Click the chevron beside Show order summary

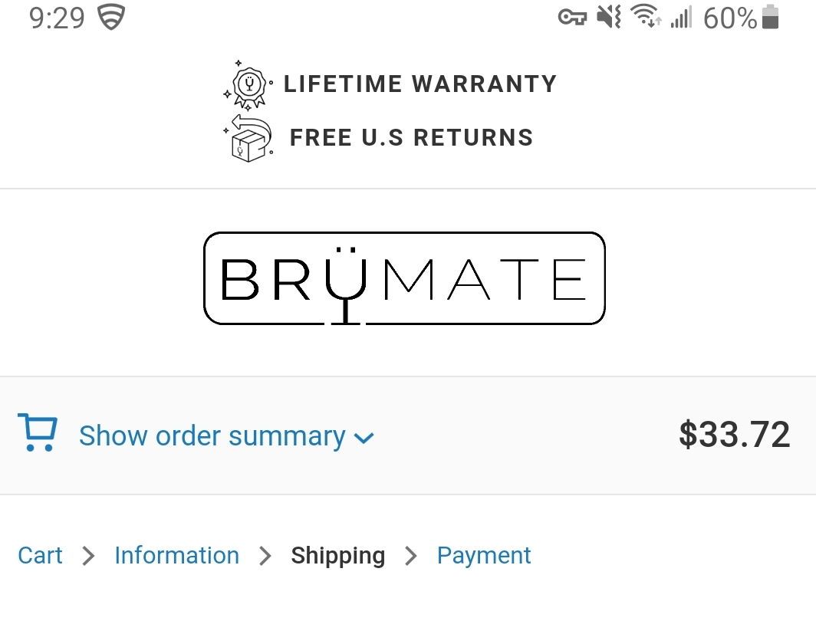[364, 439]
